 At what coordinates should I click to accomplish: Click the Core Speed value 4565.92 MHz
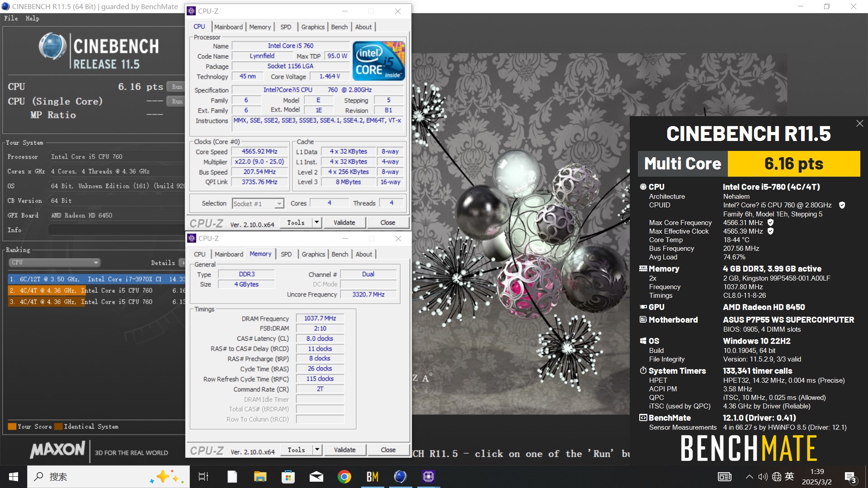[x=259, y=152]
